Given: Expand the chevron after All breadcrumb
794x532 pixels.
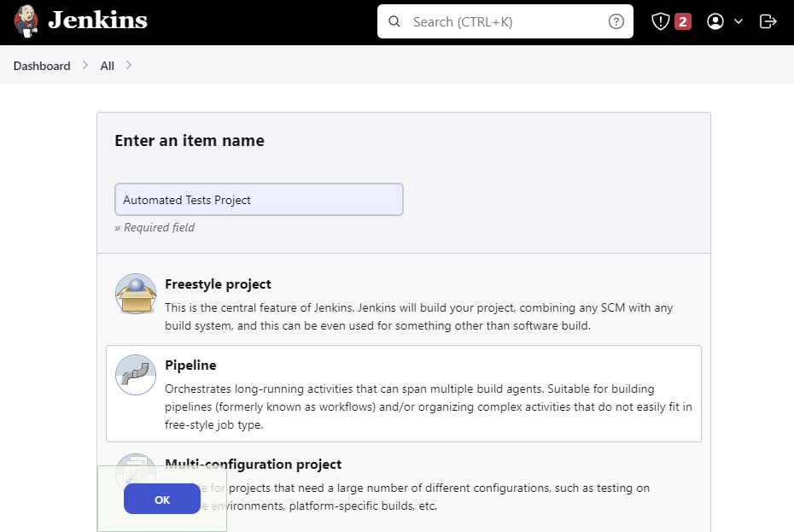Looking at the screenshot, I should [129, 66].
